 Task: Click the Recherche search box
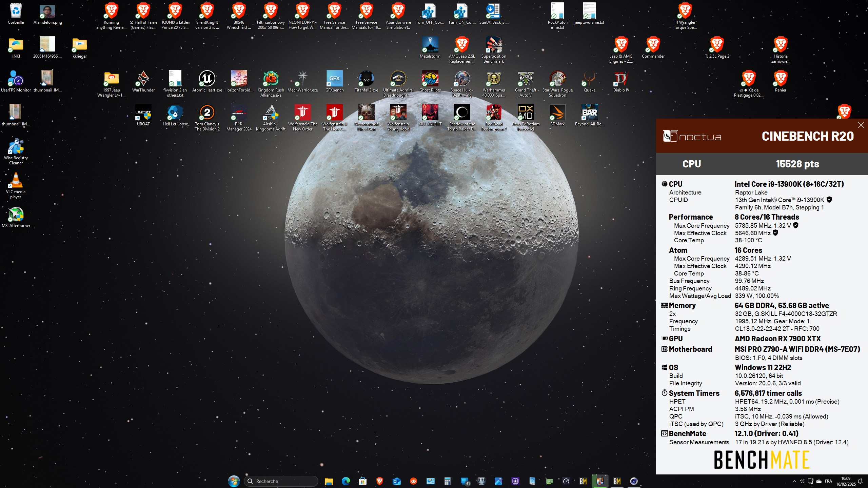point(281,481)
